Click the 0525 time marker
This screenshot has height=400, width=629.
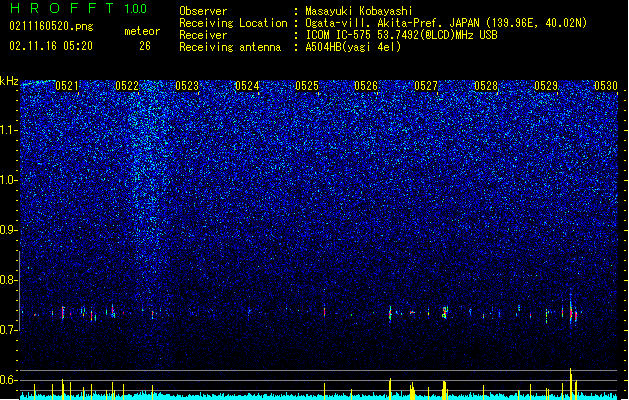tap(307, 86)
